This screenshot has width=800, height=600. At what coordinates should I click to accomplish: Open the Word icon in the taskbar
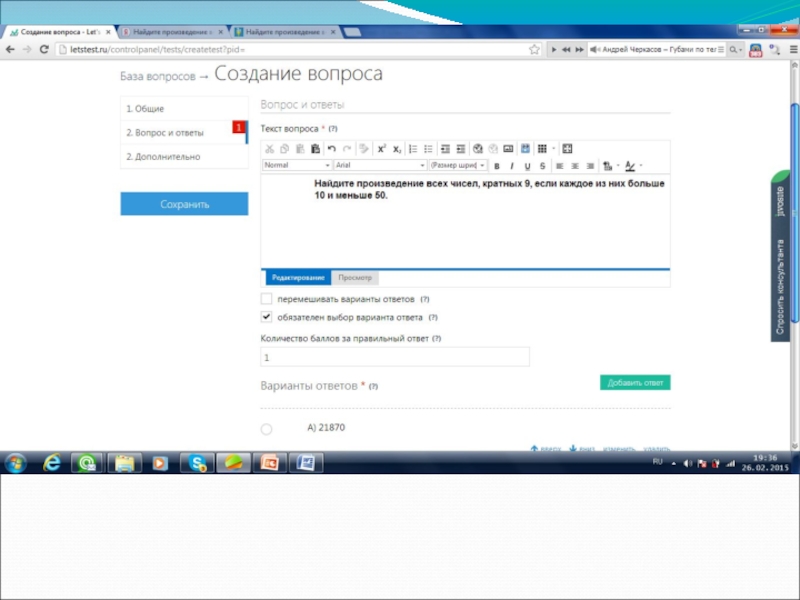point(306,463)
